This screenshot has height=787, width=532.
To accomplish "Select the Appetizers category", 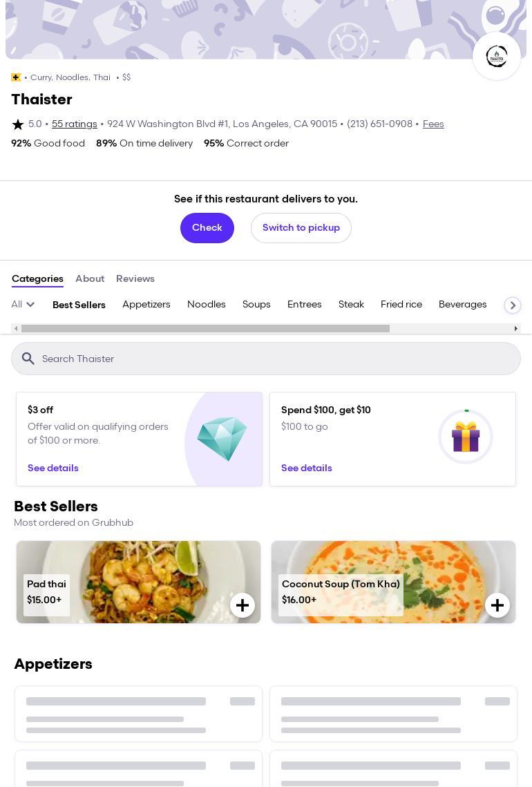I will pyautogui.click(x=146, y=305).
